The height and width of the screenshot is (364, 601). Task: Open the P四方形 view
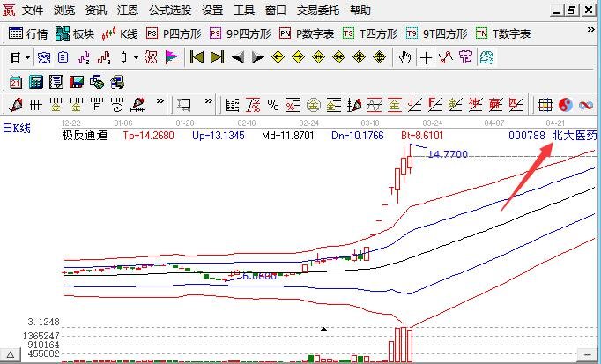174,33
